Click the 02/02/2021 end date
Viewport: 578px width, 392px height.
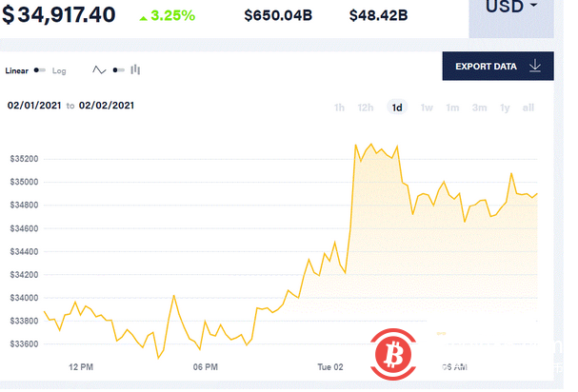coord(107,105)
